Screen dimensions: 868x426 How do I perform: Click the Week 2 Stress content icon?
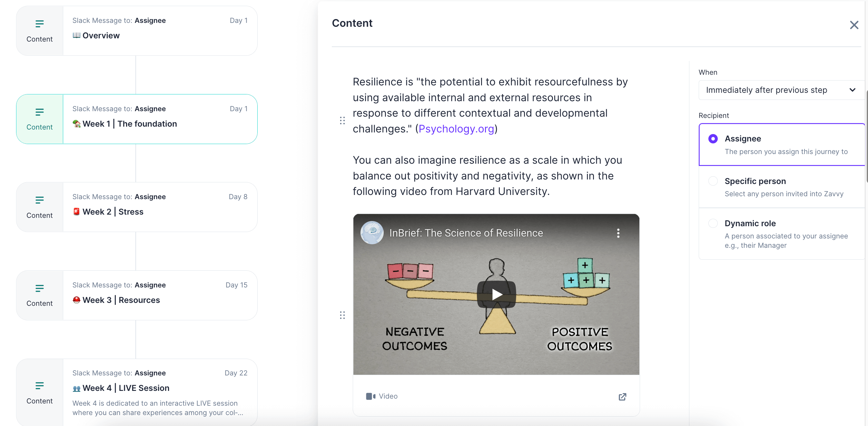point(39,200)
